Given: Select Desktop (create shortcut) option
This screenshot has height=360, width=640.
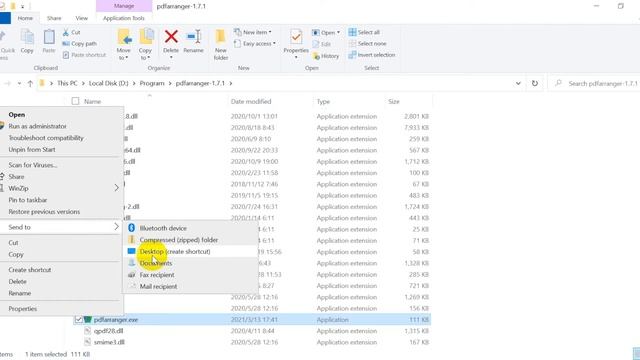Looking at the screenshot, I should (191, 251).
